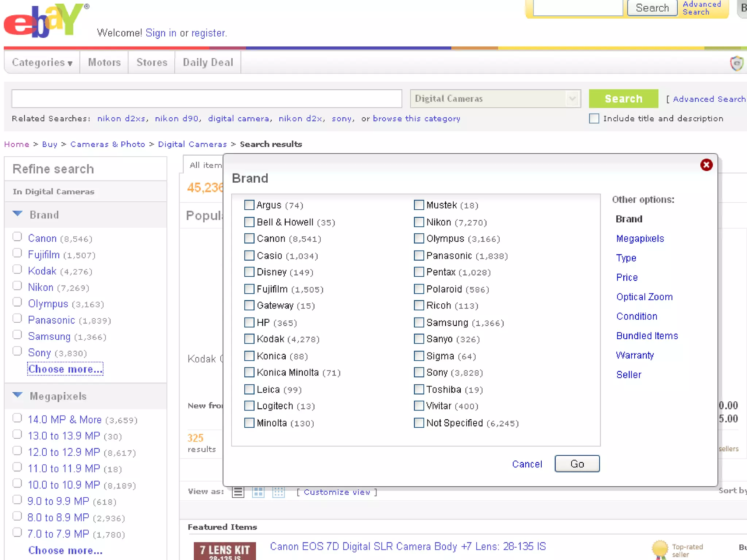Select Optical Zoom under Other options
The height and width of the screenshot is (560, 747).
(x=644, y=297)
